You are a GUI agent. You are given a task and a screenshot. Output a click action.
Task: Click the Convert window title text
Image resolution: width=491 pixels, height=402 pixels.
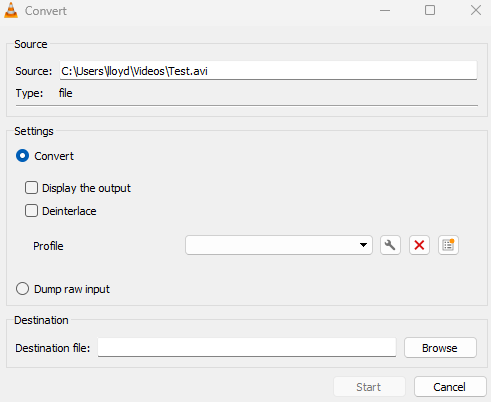46,11
